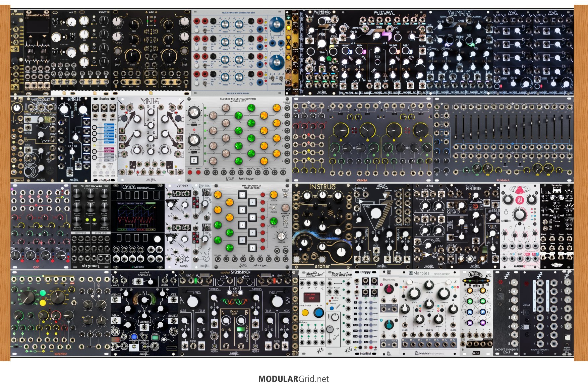588x386 pixels.
Task: Toggle the right Cycle button on Maths
Action: (177, 118)
